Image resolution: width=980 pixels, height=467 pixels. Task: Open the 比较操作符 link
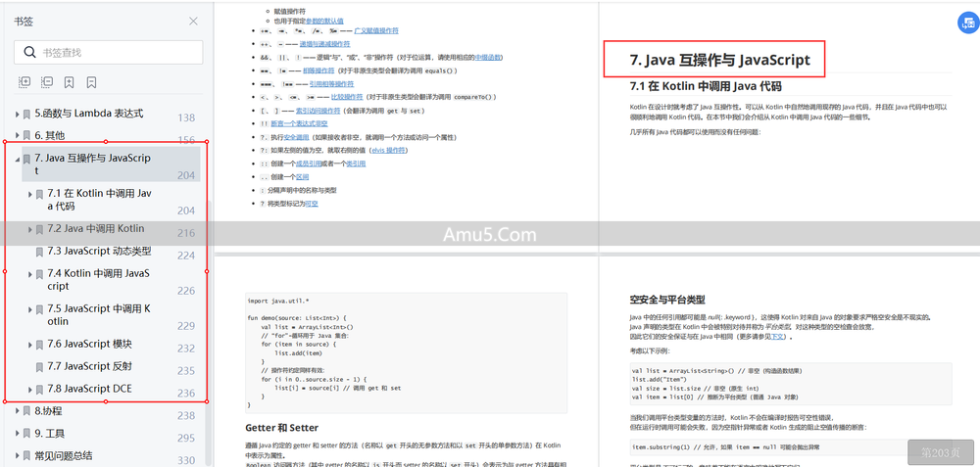346,97
